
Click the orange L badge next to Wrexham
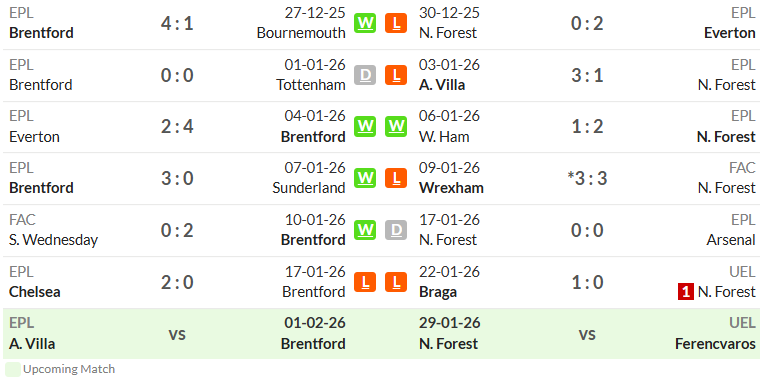(396, 178)
